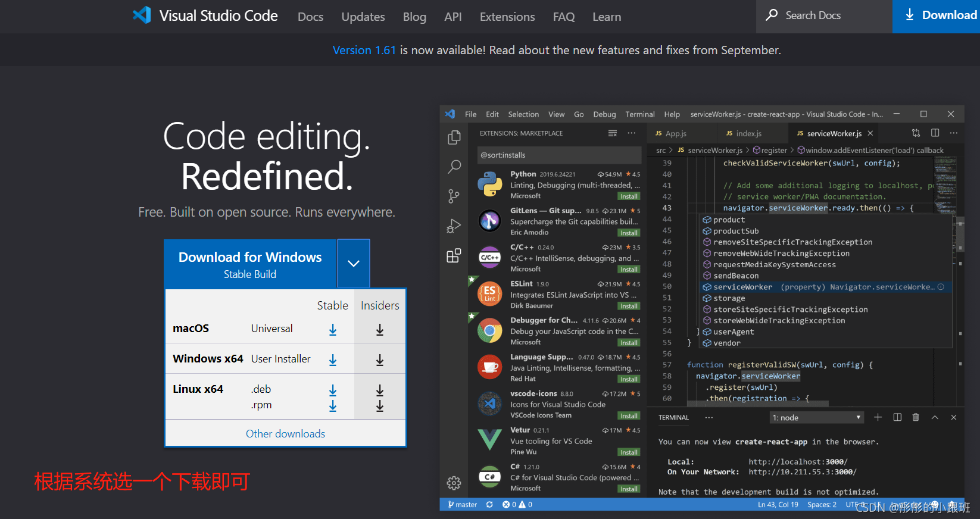Click 'Spaces: 2' in the status bar

tap(822, 505)
